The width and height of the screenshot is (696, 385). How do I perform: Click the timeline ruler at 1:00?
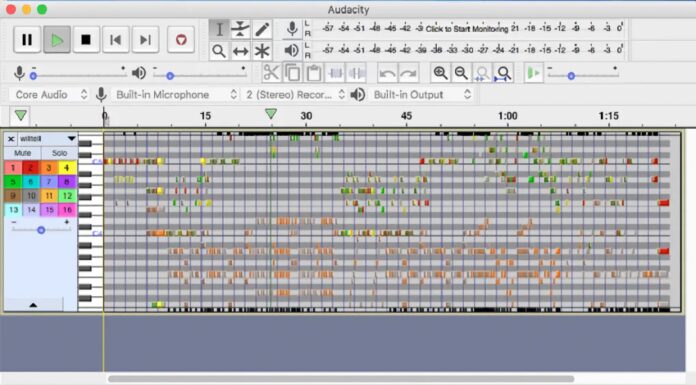pyautogui.click(x=507, y=116)
